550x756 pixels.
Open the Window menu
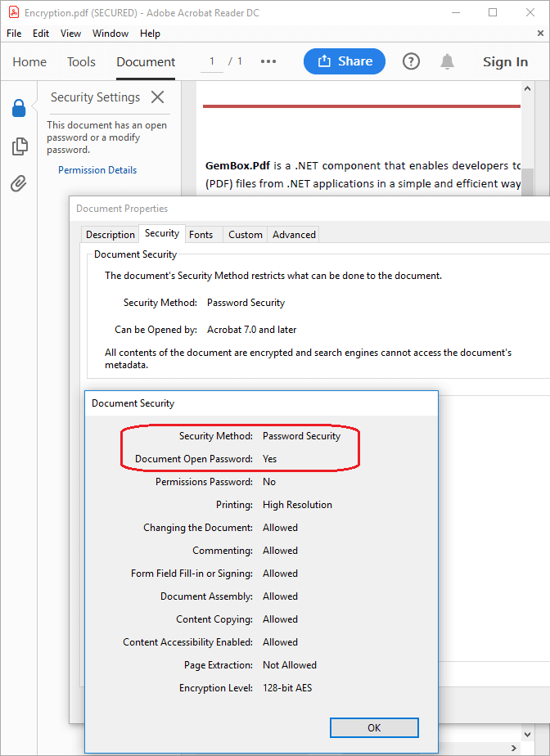tap(110, 34)
